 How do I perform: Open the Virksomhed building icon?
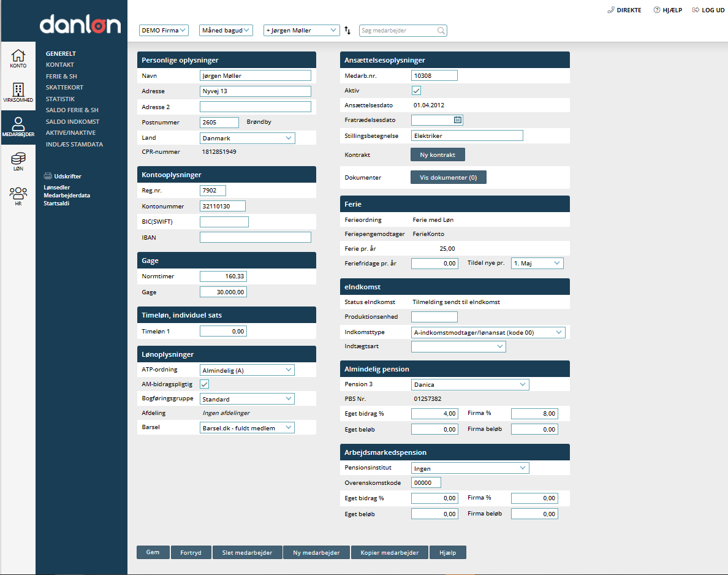(18, 89)
